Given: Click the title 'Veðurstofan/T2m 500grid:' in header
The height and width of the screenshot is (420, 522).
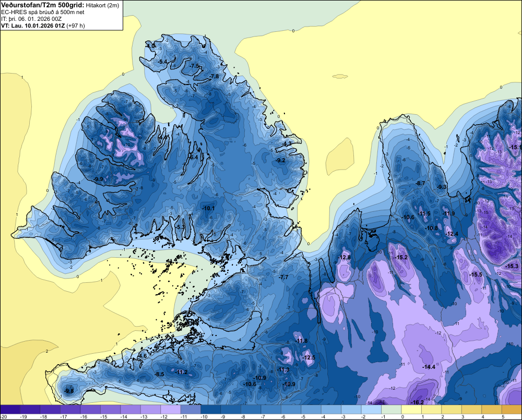Looking at the screenshot, I should tap(42, 5).
